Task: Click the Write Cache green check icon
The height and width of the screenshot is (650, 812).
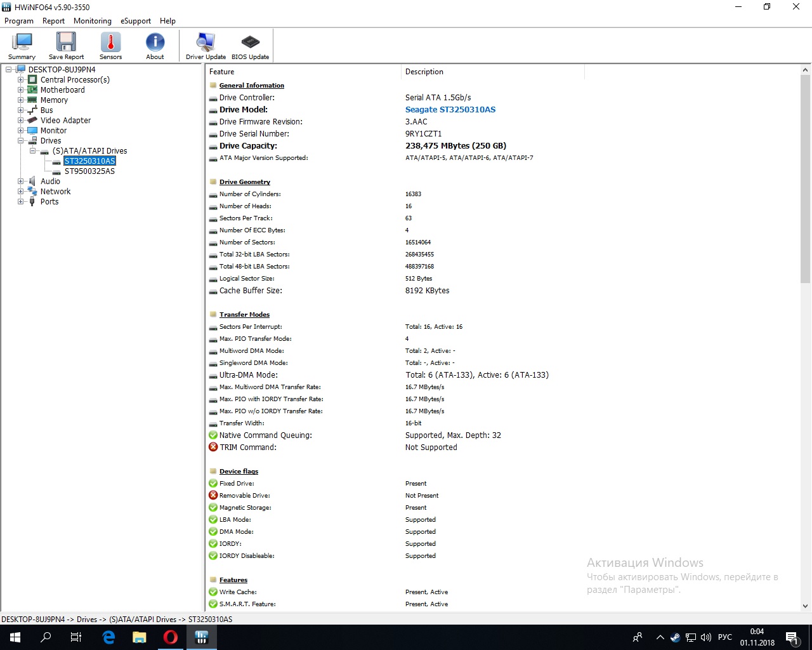Action: tap(213, 592)
